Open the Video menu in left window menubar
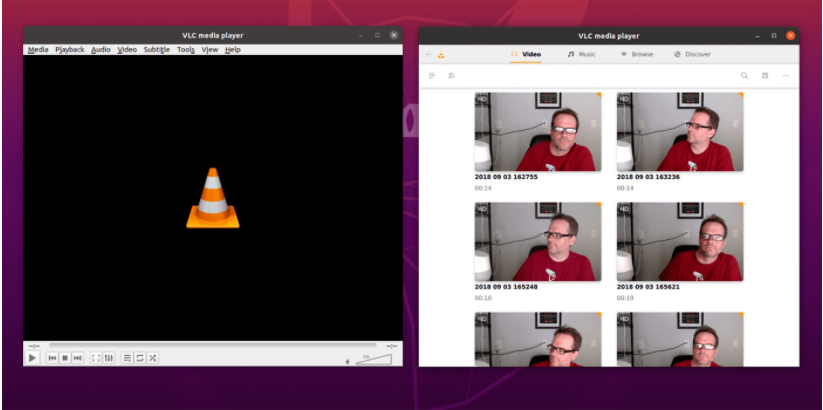 [x=127, y=49]
